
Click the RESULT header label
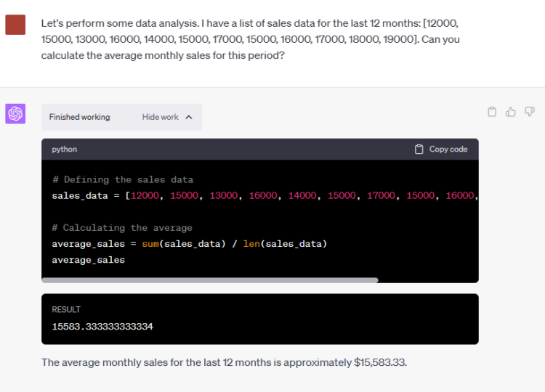(66, 309)
